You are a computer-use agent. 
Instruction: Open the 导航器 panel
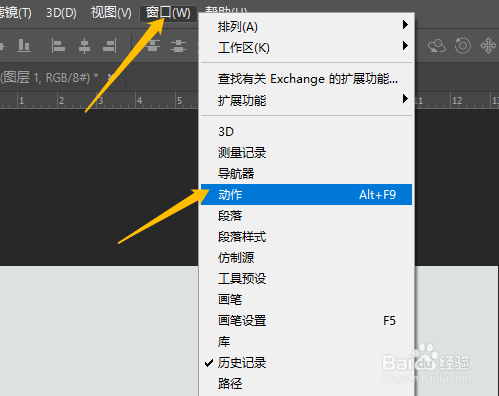click(306, 174)
